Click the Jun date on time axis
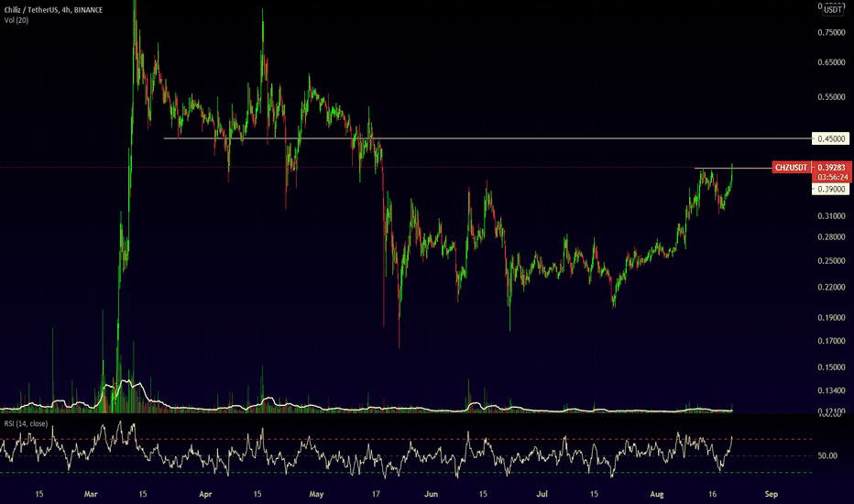This screenshot has width=854, height=504. [431, 494]
